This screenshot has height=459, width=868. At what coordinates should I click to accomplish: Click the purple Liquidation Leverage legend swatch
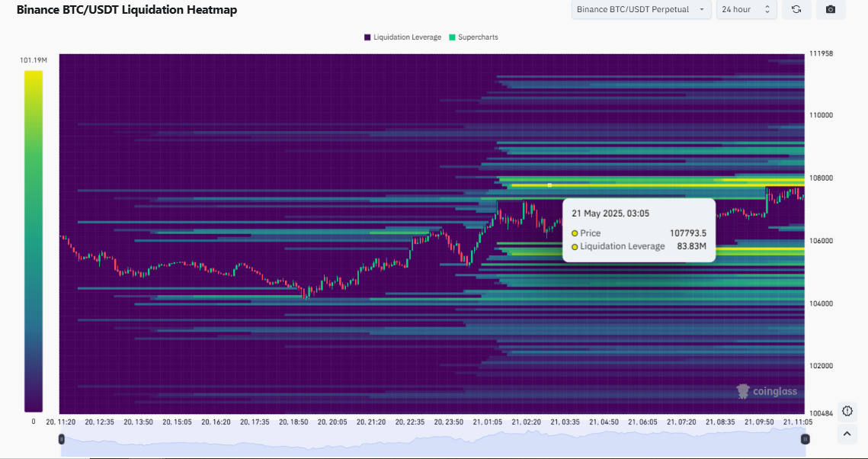coord(367,37)
